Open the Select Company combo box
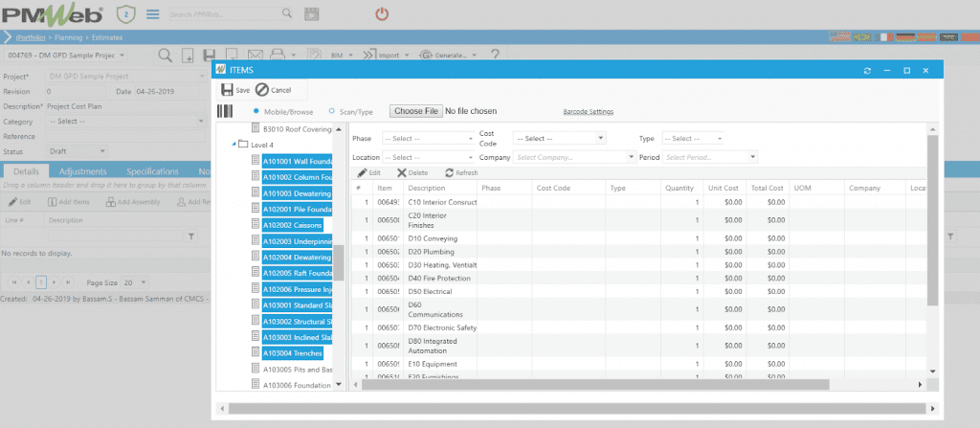 574,157
